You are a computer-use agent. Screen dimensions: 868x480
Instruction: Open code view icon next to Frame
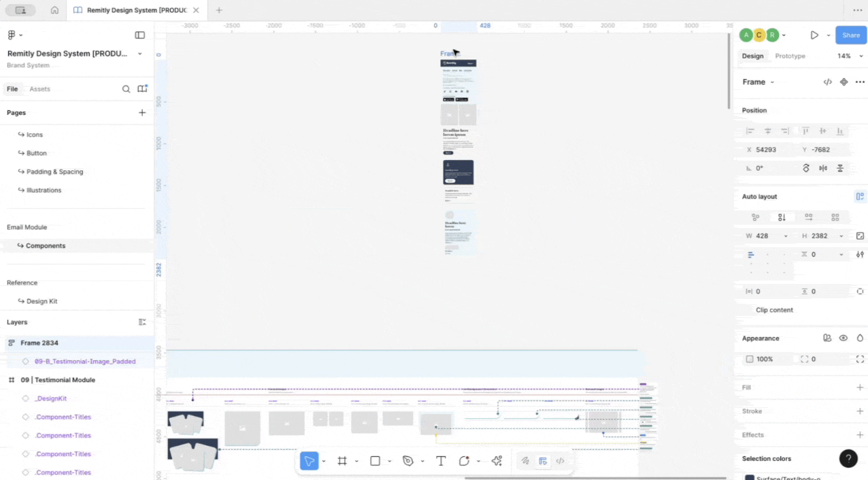(827, 82)
